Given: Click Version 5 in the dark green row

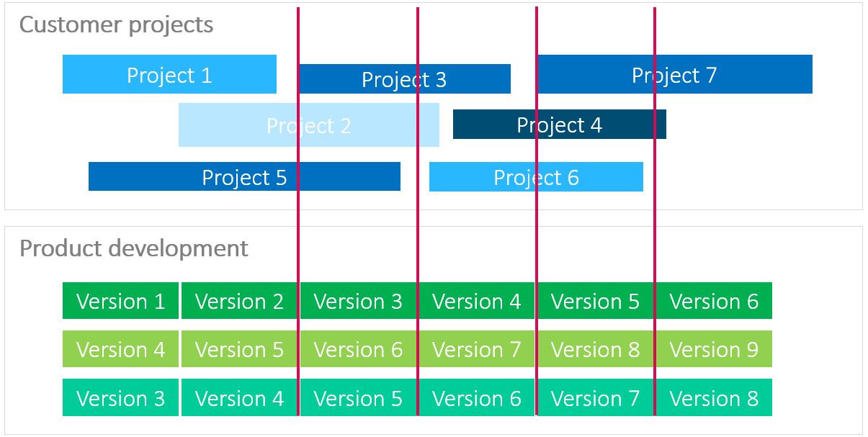Looking at the screenshot, I should (595, 301).
